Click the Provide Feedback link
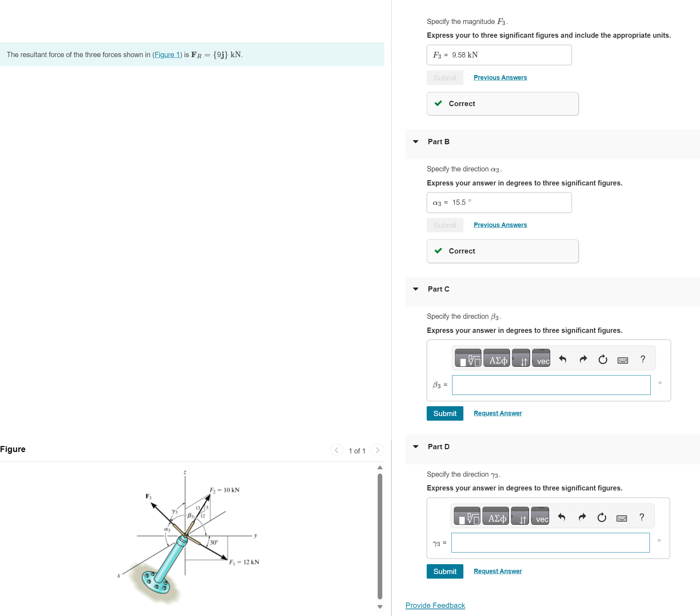Screen dimensions: 700x616 coord(435,605)
